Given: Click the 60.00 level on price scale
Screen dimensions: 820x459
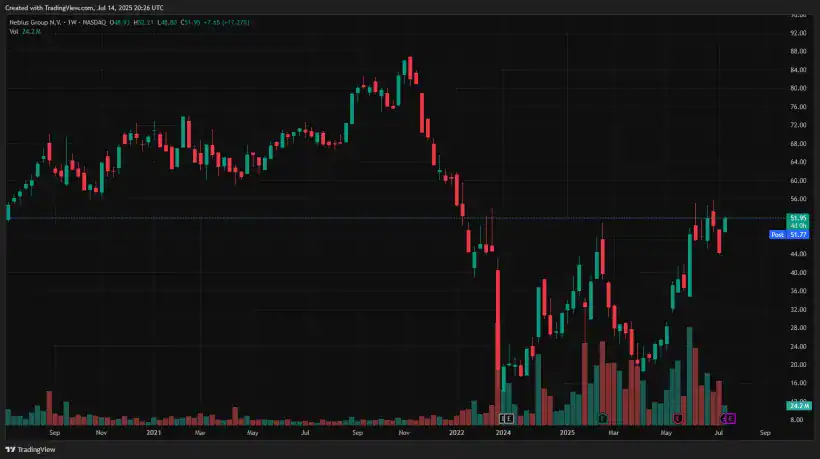Looking at the screenshot, I should coord(798,181).
